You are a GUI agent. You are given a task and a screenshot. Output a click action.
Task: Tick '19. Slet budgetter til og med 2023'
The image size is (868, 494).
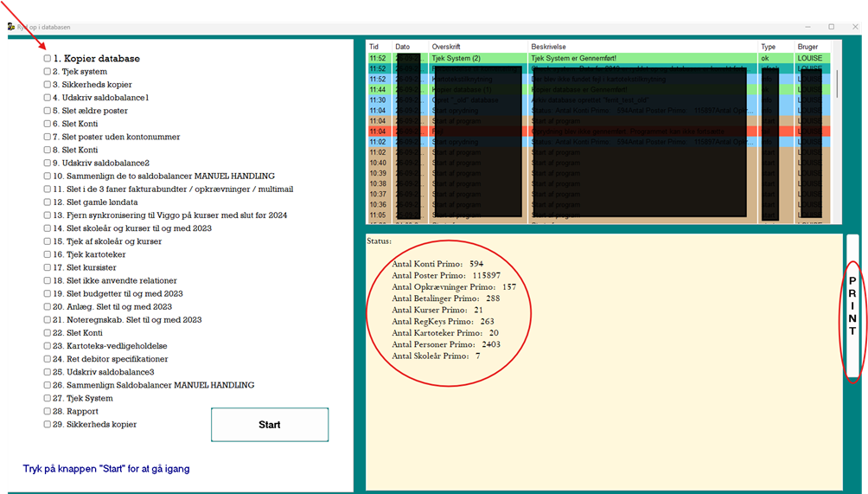[x=48, y=293]
